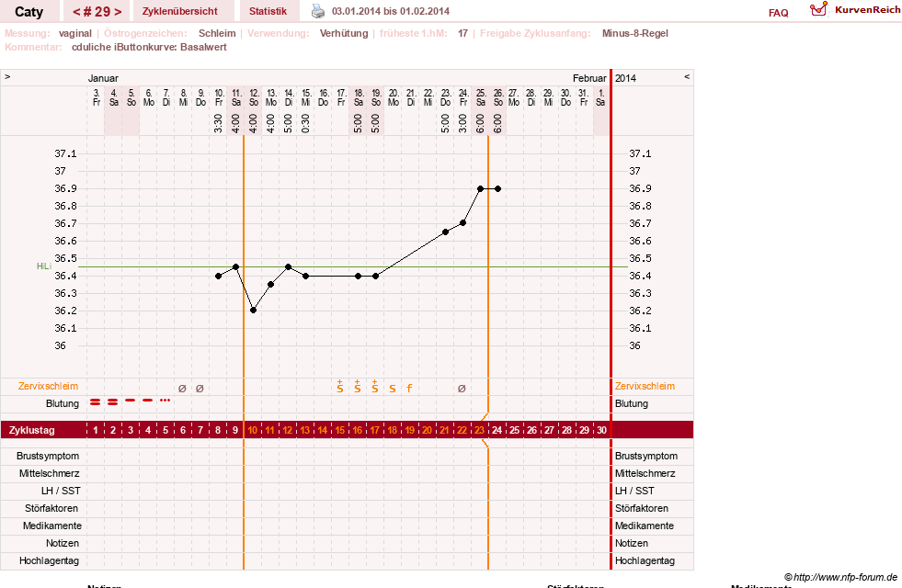This screenshot has width=902, height=588.
Task: Click the 36.9 temperature point on cycle day 23
Action: pos(480,188)
